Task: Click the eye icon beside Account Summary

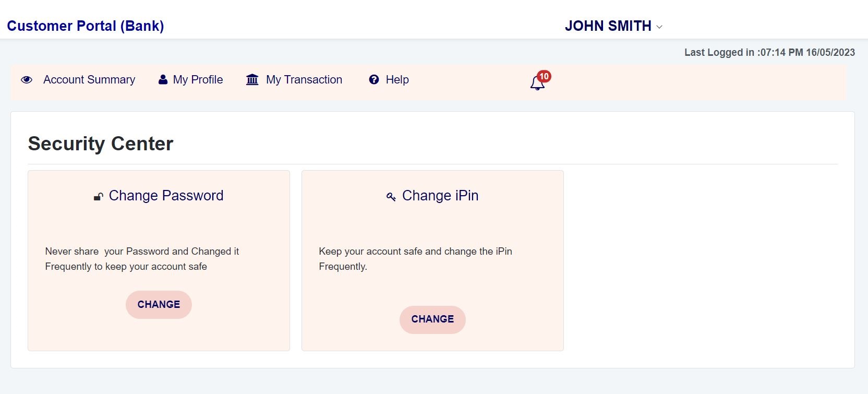Action: click(27, 80)
